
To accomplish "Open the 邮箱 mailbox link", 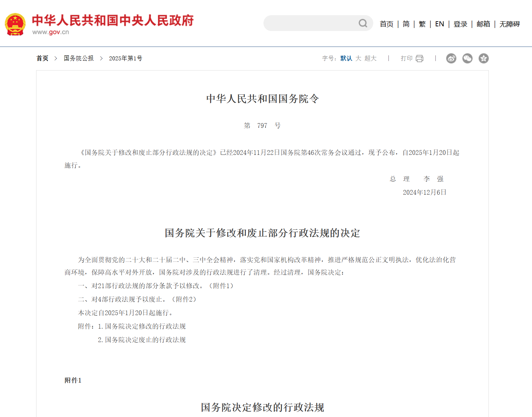I will click(x=483, y=24).
